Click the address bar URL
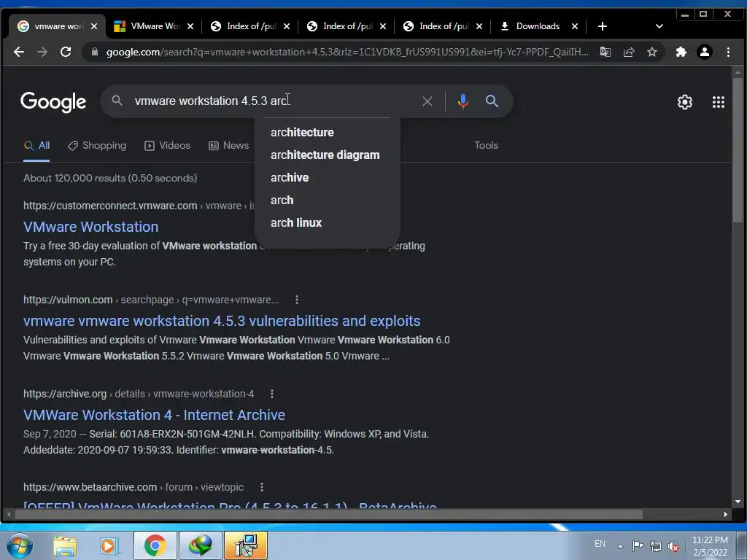747x560 pixels. [347, 52]
